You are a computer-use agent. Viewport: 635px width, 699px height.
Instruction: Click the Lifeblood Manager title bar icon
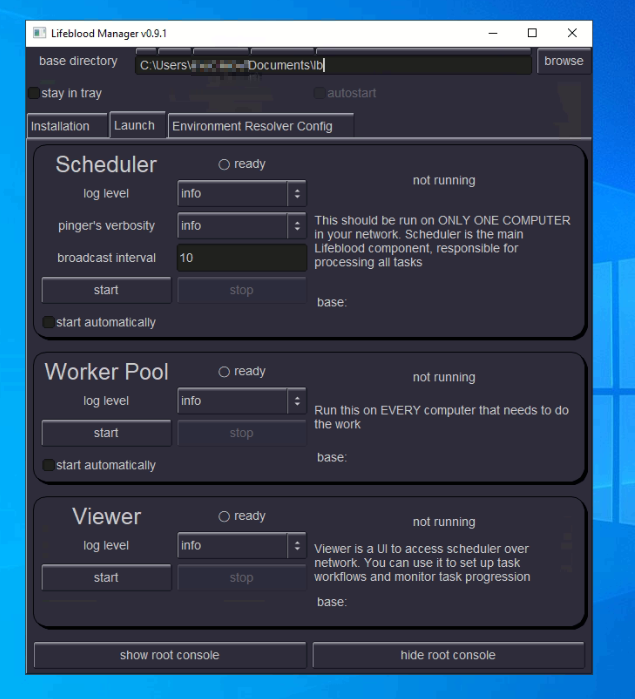[x=39, y=33]
